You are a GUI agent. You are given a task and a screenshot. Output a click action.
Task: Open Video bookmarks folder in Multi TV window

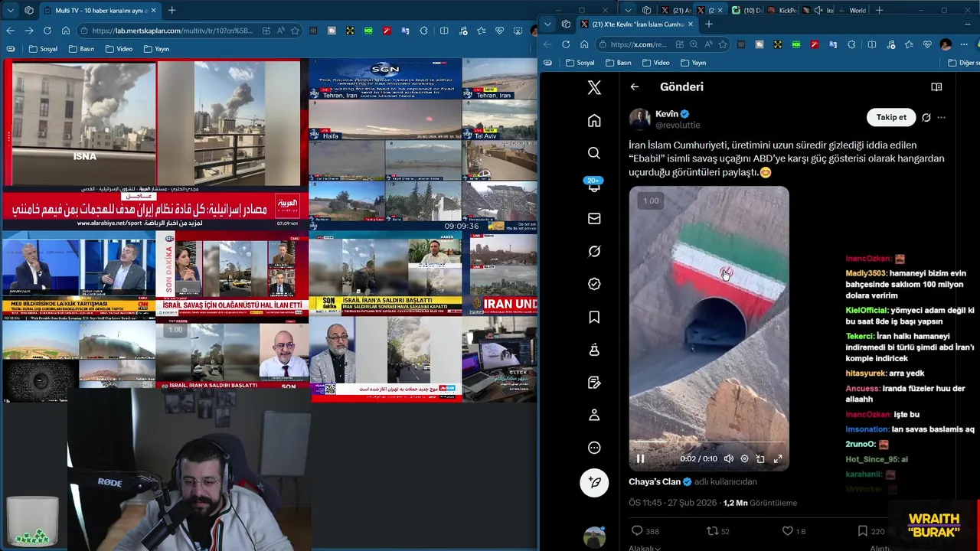coord(118,49)
